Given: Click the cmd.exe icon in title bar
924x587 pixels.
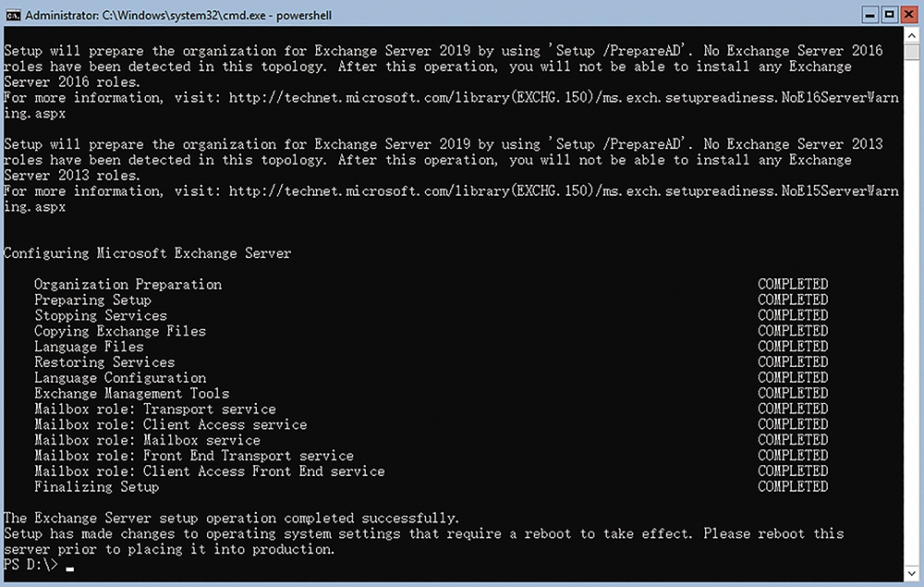Looking at the screenshot, I should click(13, 16).
